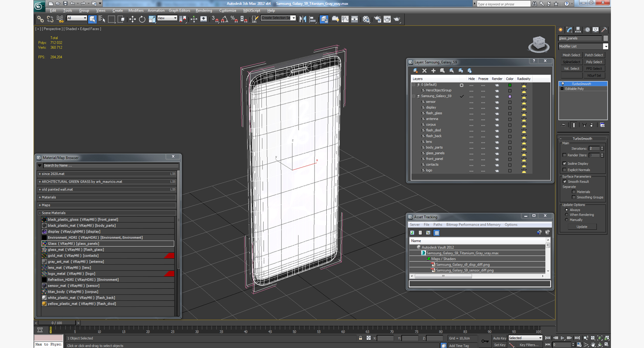Click Delete layer X icon in Layer dialog
The height and width of the screenshot is (348, 644).
(x=424, y=70)
